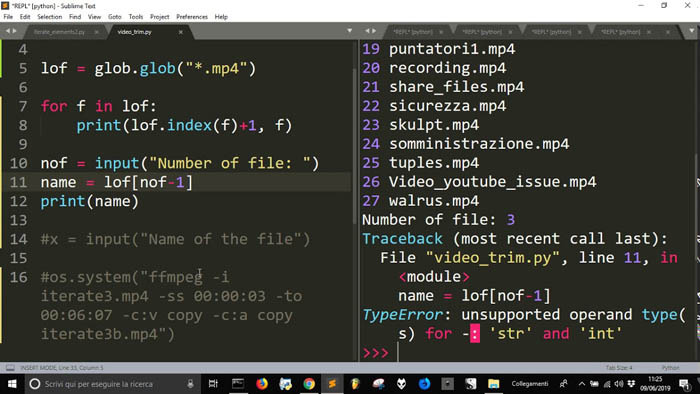Viewport: 700px width, 394px height.
Task: Select the last *REPL* [python] tab
Action: 621,32
